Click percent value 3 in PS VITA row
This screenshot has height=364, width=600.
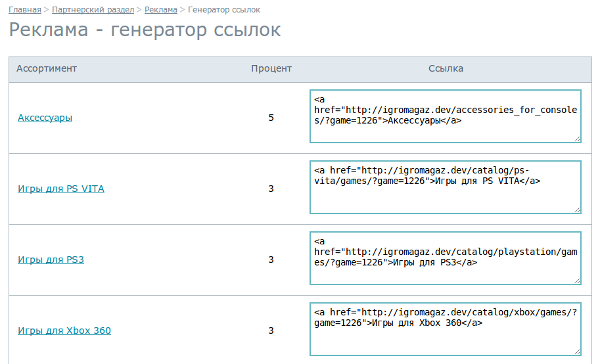click(x=271, y=189)
